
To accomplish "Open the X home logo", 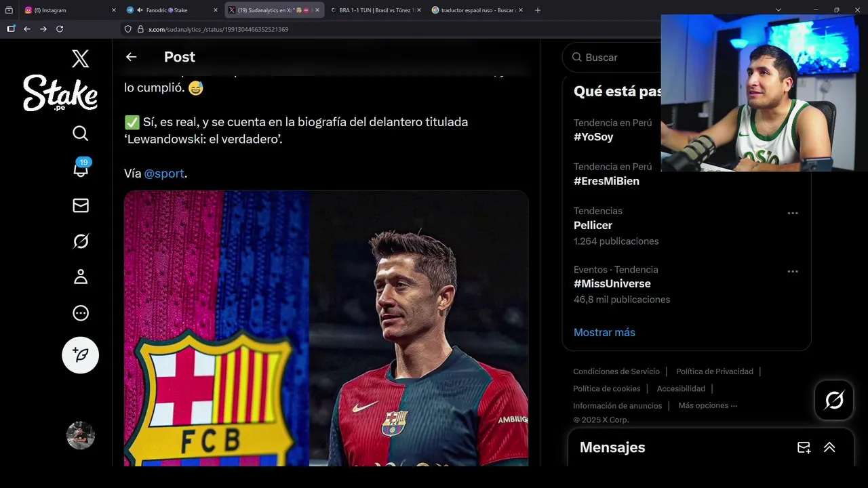I will pos(80,58).
